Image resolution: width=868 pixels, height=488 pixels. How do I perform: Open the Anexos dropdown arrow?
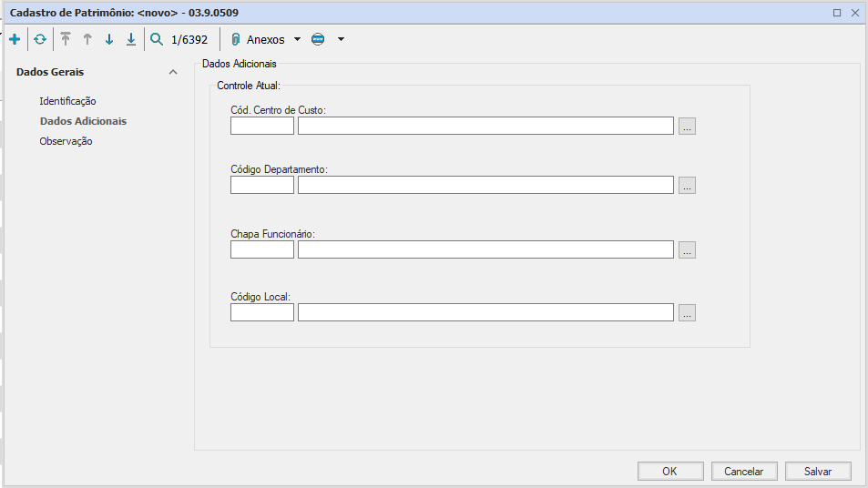click(297, 40)
